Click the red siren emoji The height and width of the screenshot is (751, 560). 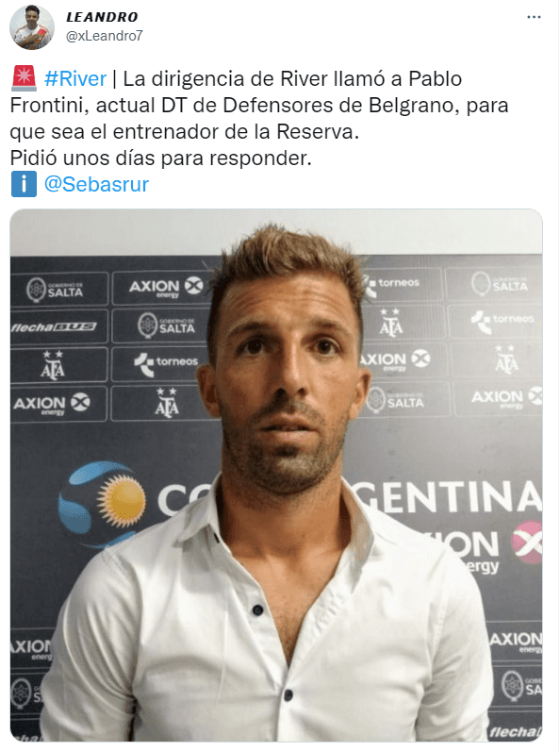pos(24,78)
